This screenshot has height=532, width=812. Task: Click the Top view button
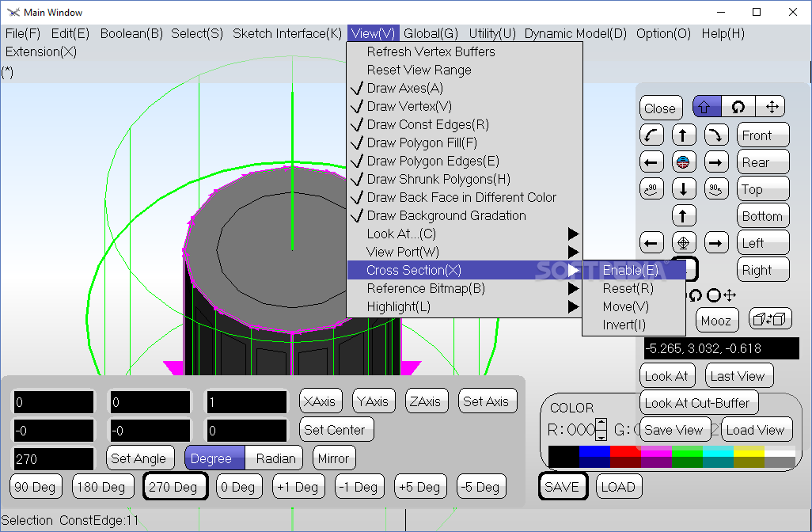[x=763, y=189]
